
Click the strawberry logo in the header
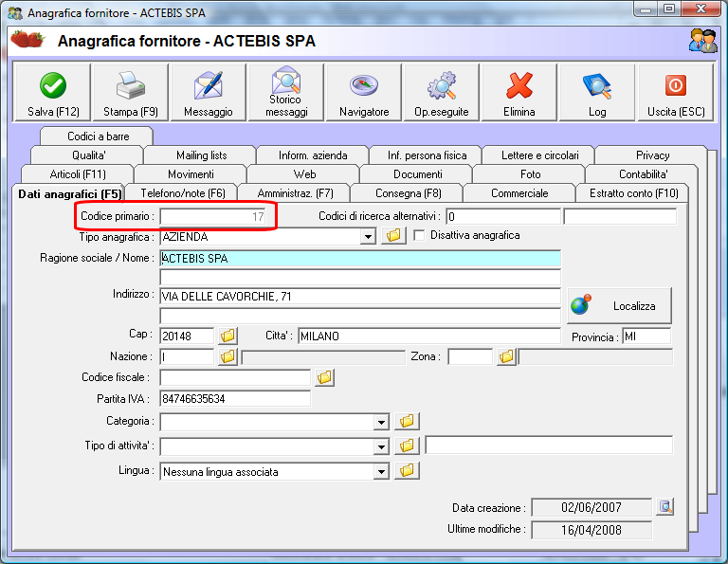(x=27, y=39)
